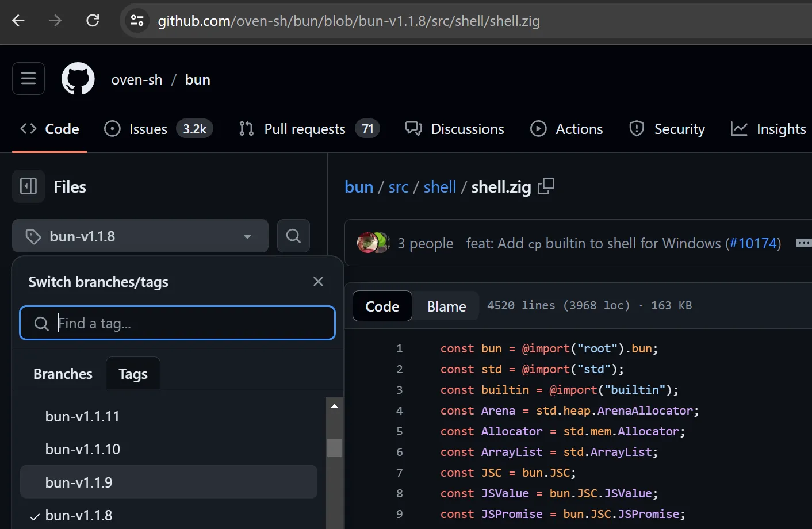812x529 pixels.
Task: Click the tag list scrollbar up arrow
Action: pyautogui.click(x=335, y=406)
